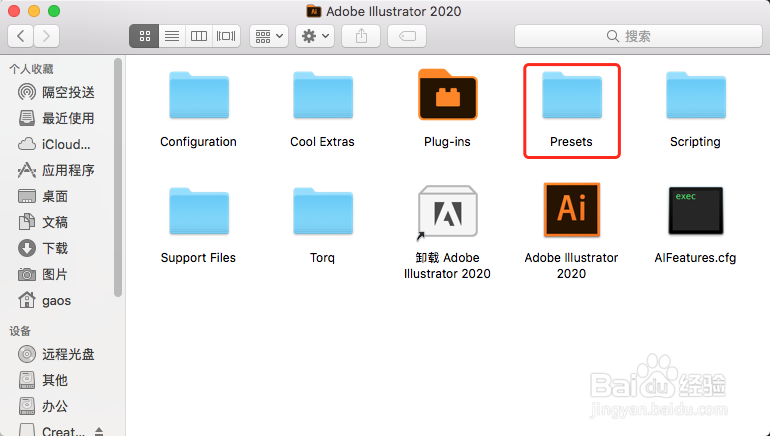Switch to icon view
The width and height of the screenshot is (770, 436).
pos(144,36)
